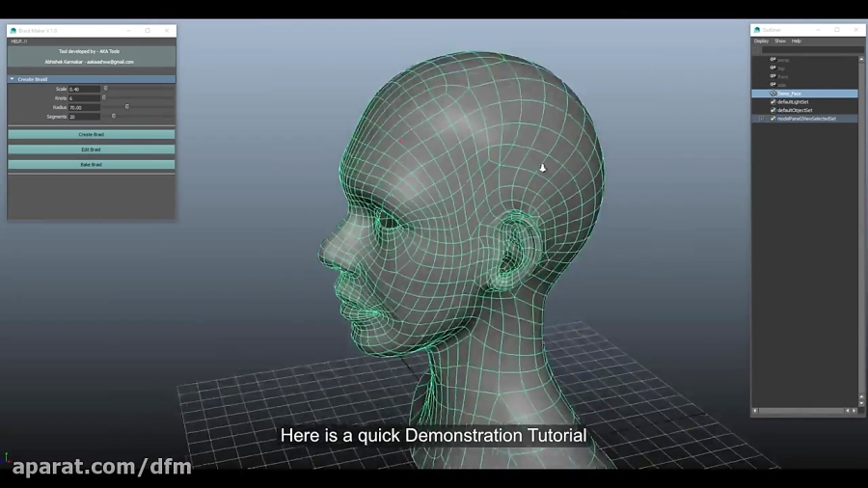
Task: Select the persp row label
Action: coord(783,60)
